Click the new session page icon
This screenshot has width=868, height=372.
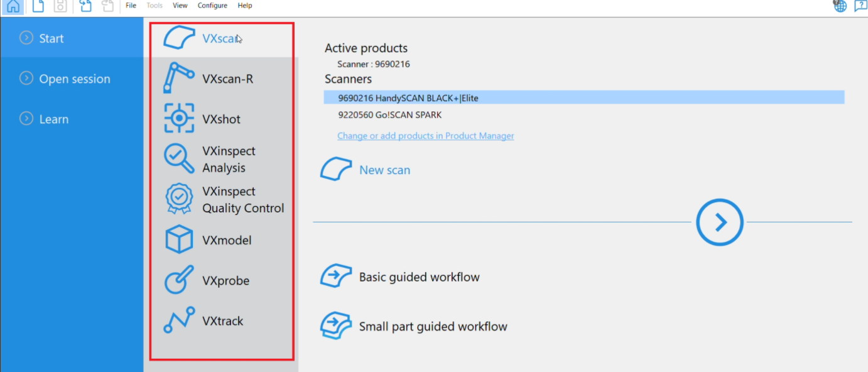38,6
